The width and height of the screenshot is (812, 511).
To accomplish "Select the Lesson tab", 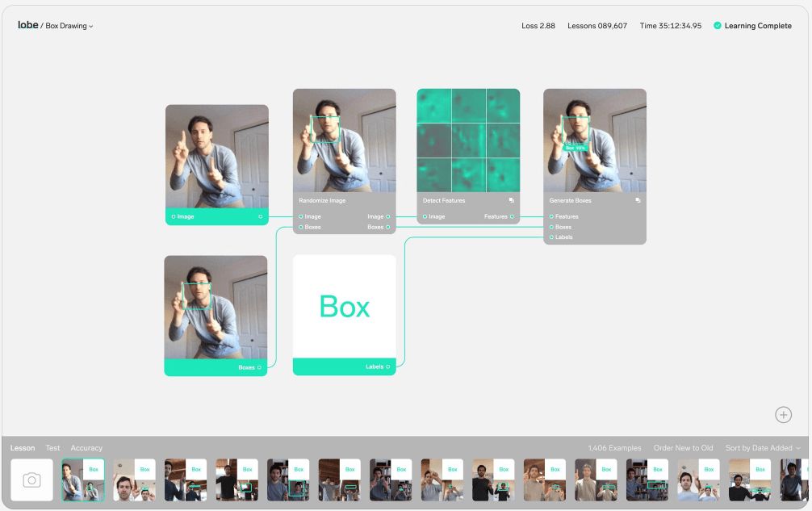I will point(23,448).
